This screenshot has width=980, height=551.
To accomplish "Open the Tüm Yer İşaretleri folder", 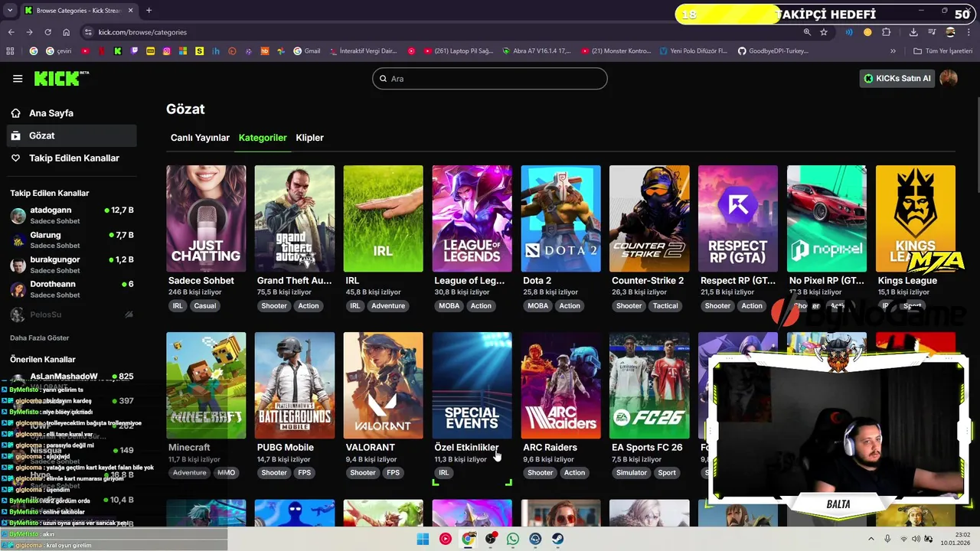I will 942,51.
